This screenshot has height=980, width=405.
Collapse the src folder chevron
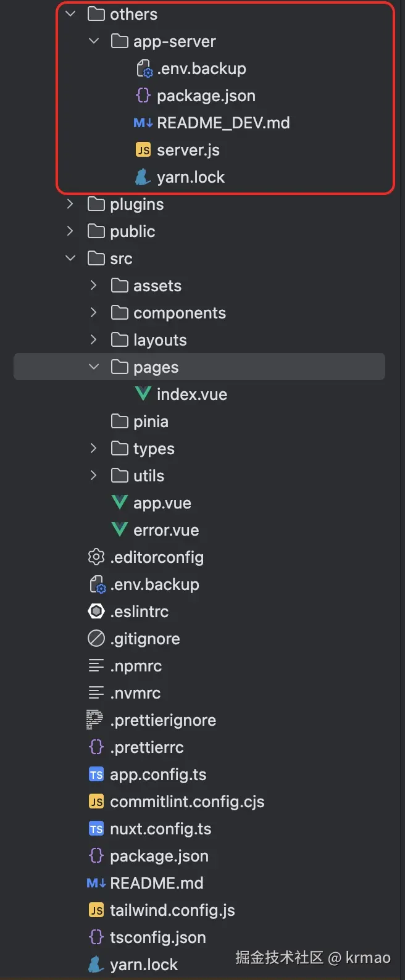[x=70, y=259]
